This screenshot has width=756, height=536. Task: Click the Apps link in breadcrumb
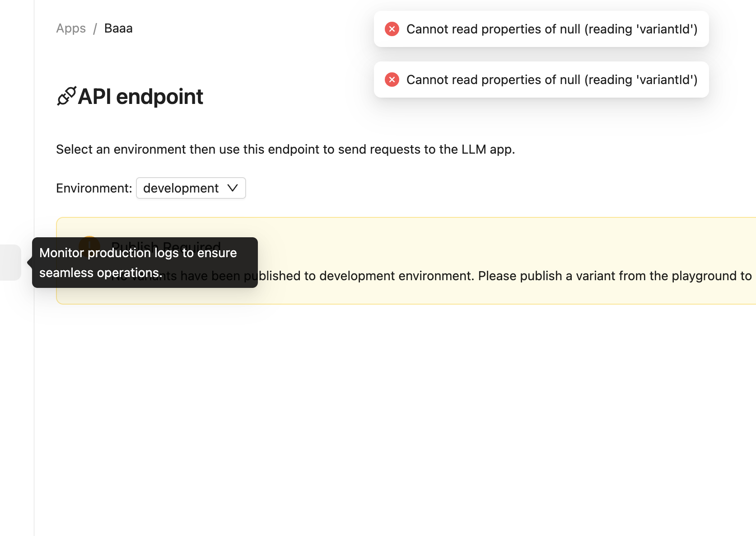pos(70,28)
